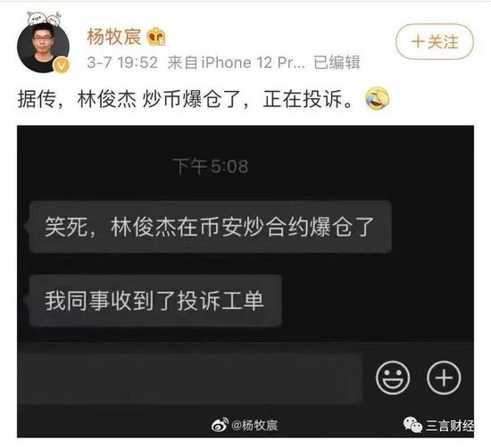Tap the crown membership badge beside 杨牧宸
Image resolution: width=491 pixels, height=448 pixels.
coord(156,37)
